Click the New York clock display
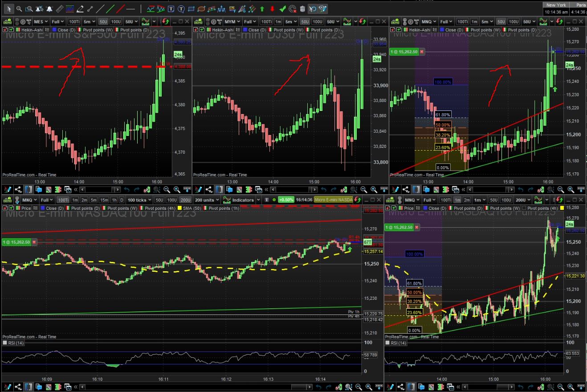Image resolution: width=587 pixels, height=392 pixels. point(557,8)
